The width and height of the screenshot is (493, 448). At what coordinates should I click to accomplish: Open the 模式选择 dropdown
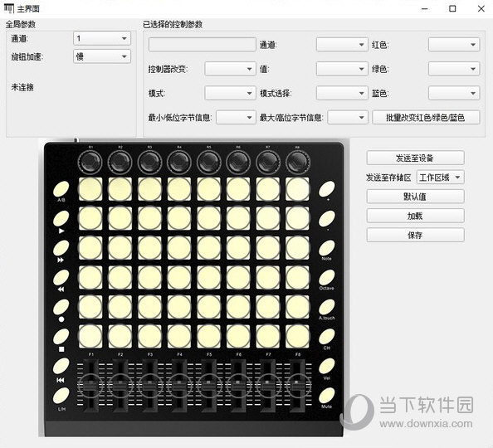[342, 93]
